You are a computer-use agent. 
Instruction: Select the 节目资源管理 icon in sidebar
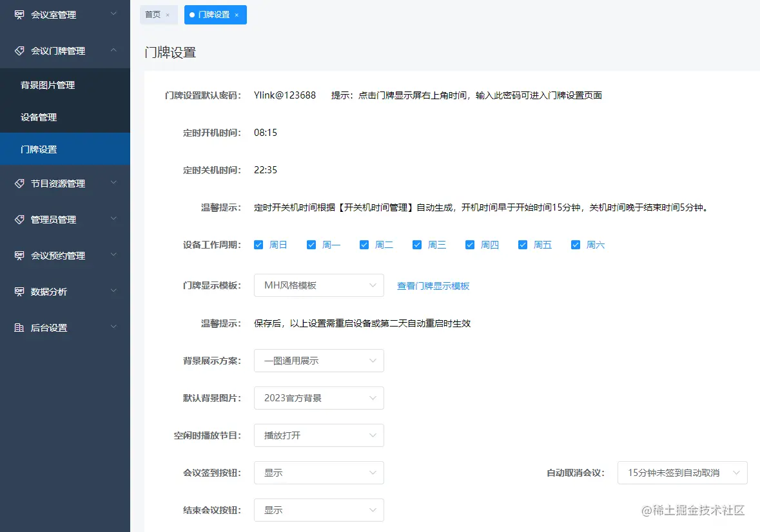pos(17,183)
